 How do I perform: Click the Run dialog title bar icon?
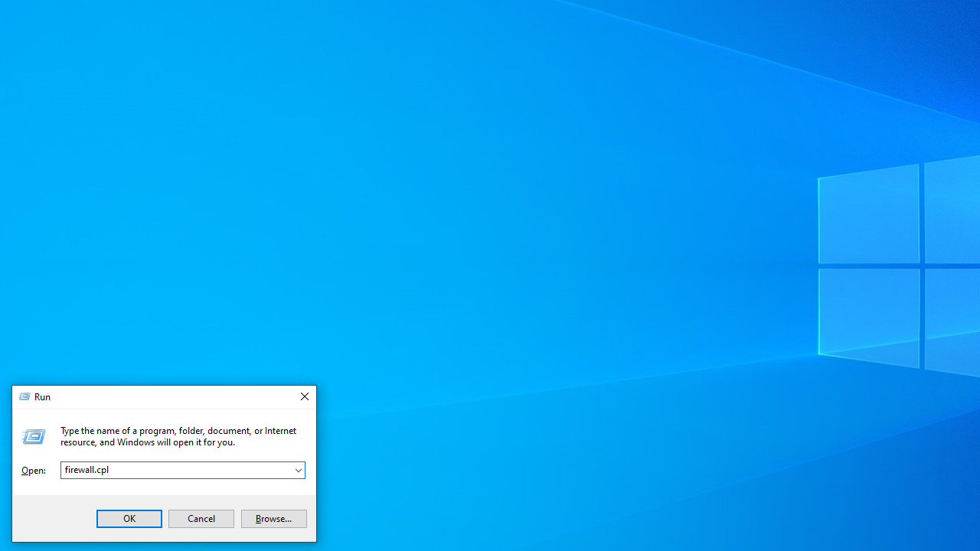(x=24, y=397)
